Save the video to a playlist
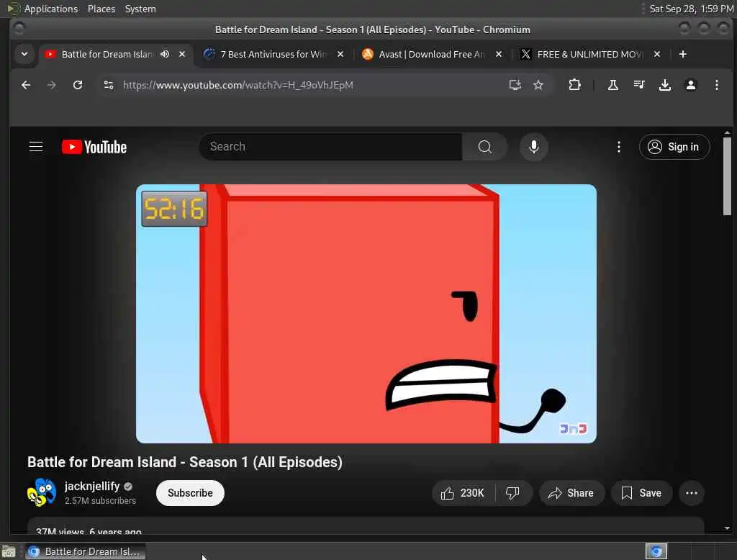 [x=641, y=493]
